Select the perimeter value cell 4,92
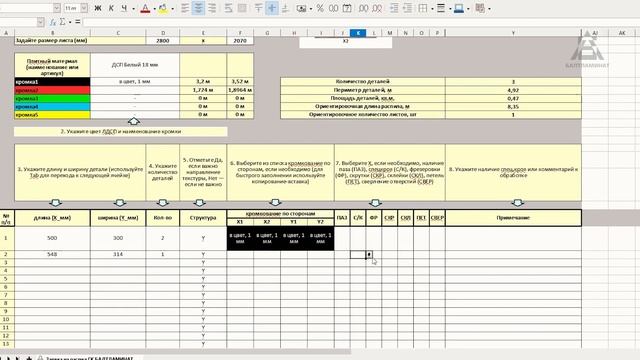Image resolution: width=640 pixels, height=360 pixels. tap(513, 90)
